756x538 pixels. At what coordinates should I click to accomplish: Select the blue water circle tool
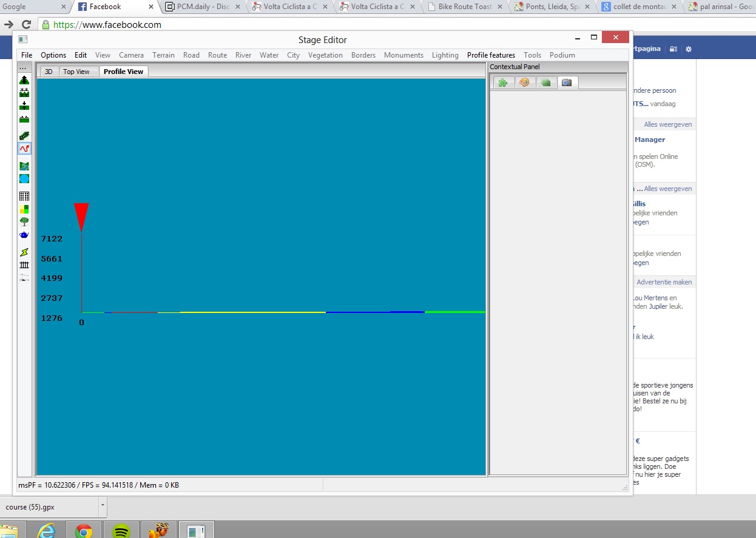[x=24, y=179]
